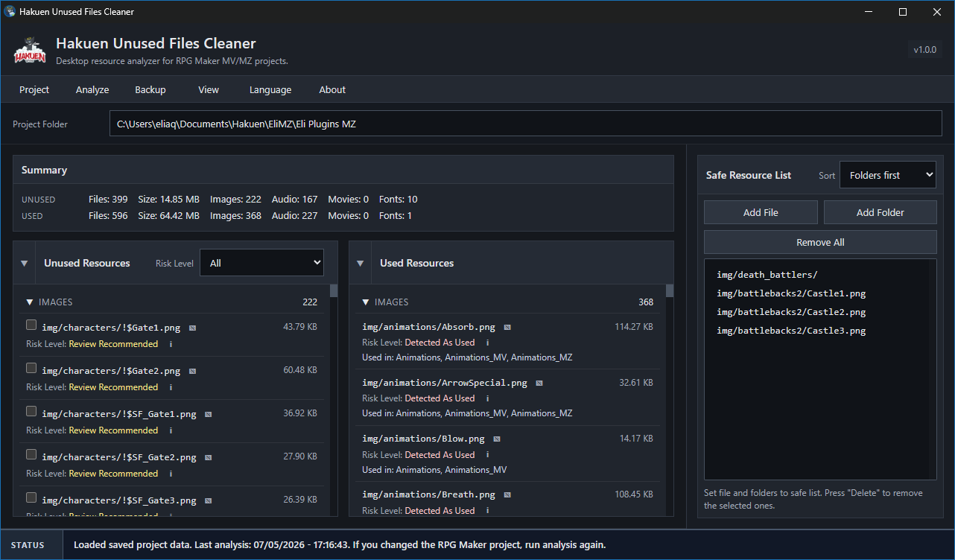
Task: Tick the checkbox for img/characters/!$Gate2.png
Action: 31,368
